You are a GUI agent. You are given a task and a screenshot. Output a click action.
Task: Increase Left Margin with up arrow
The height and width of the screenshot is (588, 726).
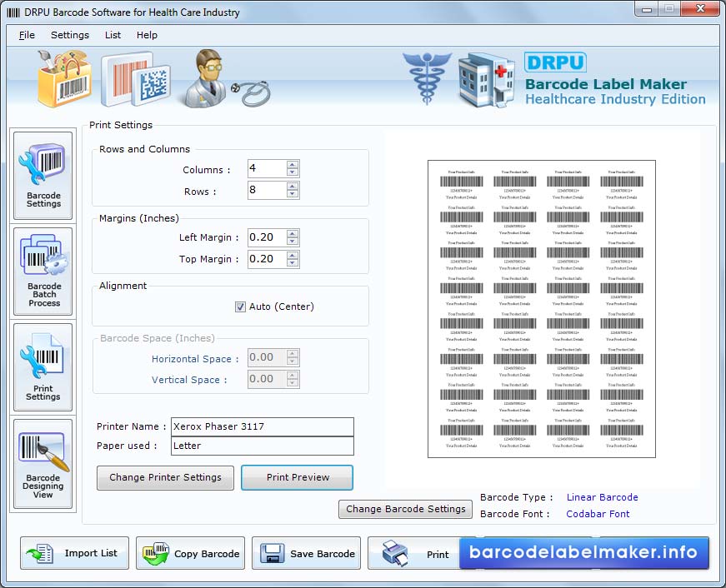pyautogui.click(x=293, y=234)
